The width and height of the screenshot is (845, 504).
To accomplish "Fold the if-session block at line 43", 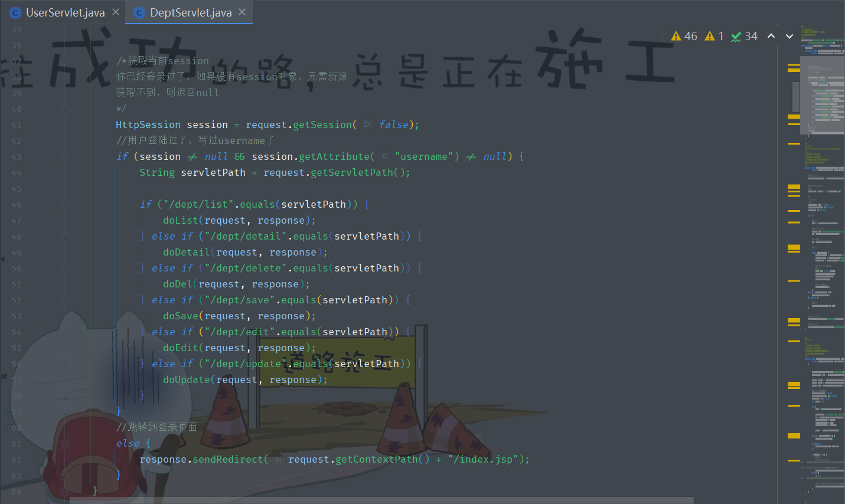I will (65, 156).
